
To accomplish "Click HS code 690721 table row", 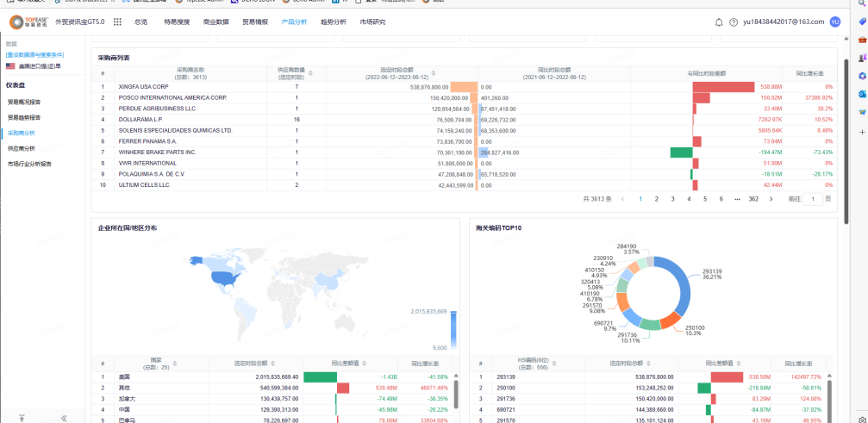I will point(649,410).
